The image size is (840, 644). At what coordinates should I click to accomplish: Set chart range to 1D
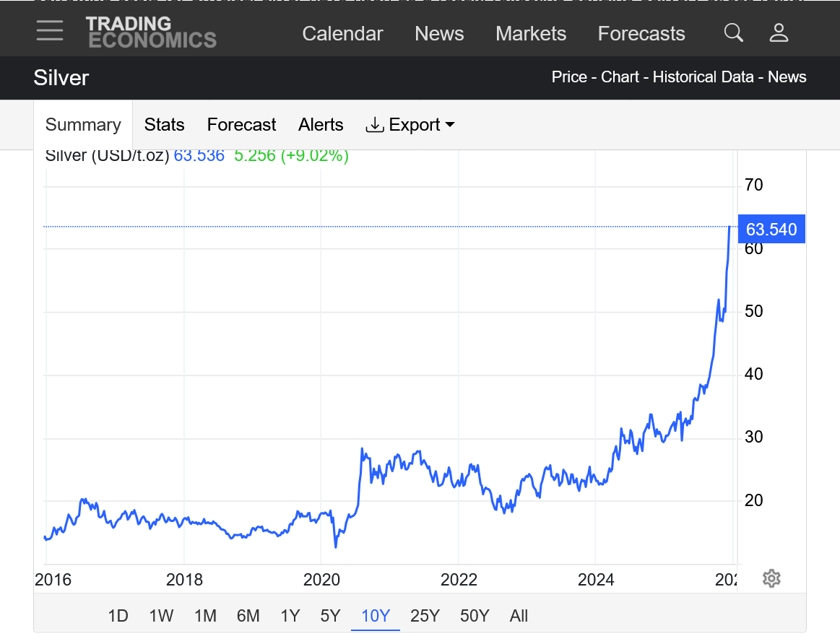click(118, 616)
